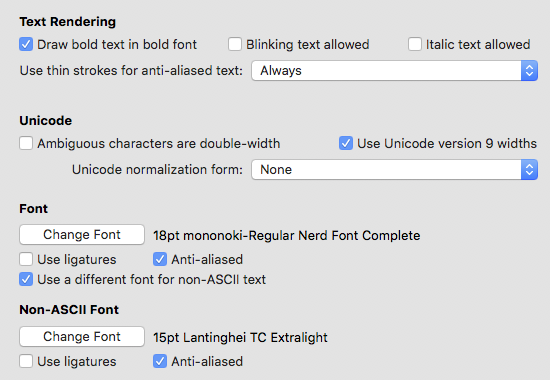Click the thin strokes dropdown arrow stepper
The image size is (550, 380).
(x=529, y=71)
